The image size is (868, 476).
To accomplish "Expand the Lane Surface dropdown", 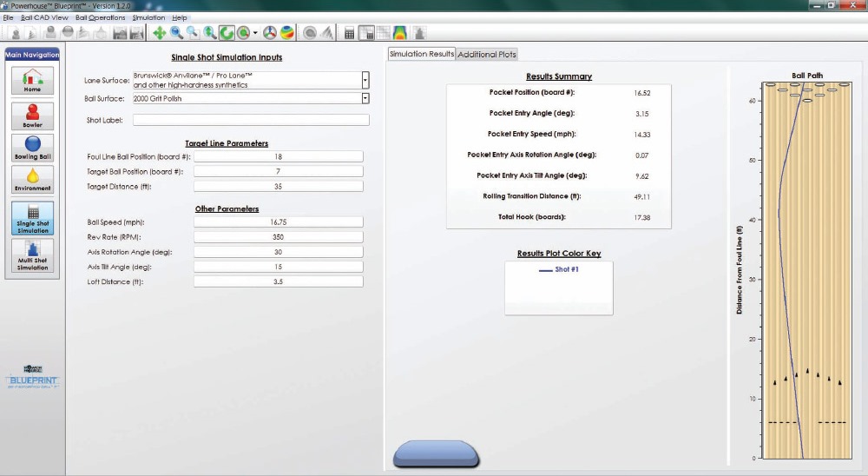I will pos(365,80).
